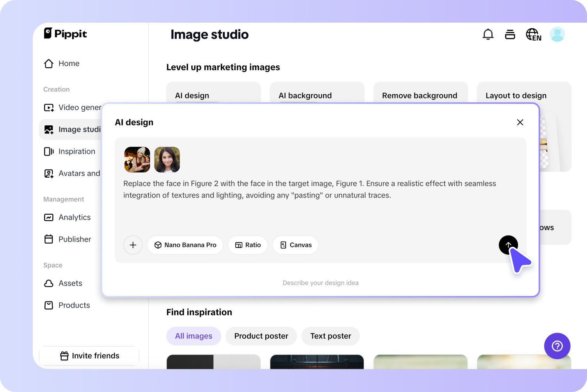The image size is (587, 392).
Task: Submit the prompt with the arrow button
Action: pyautogui.click(x=508, y=245)
